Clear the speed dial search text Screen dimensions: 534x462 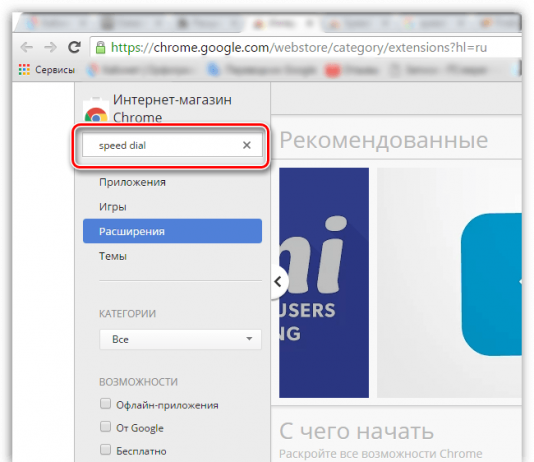tap(247, 145)
